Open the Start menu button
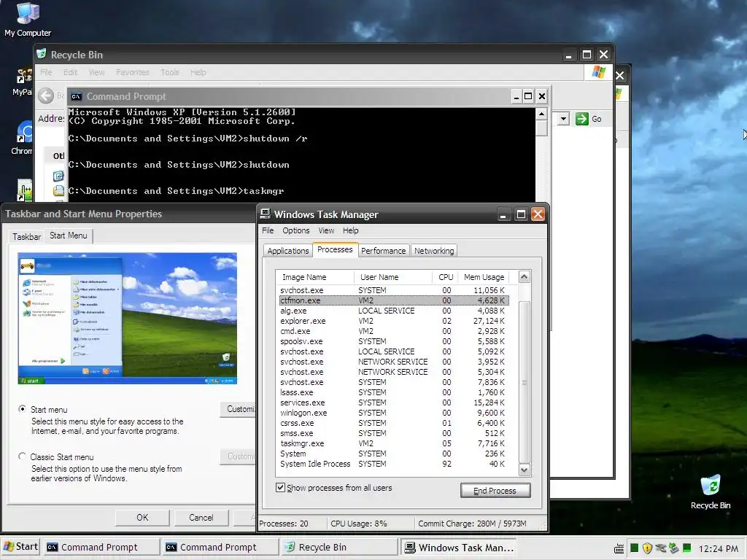 pos(20,547)
